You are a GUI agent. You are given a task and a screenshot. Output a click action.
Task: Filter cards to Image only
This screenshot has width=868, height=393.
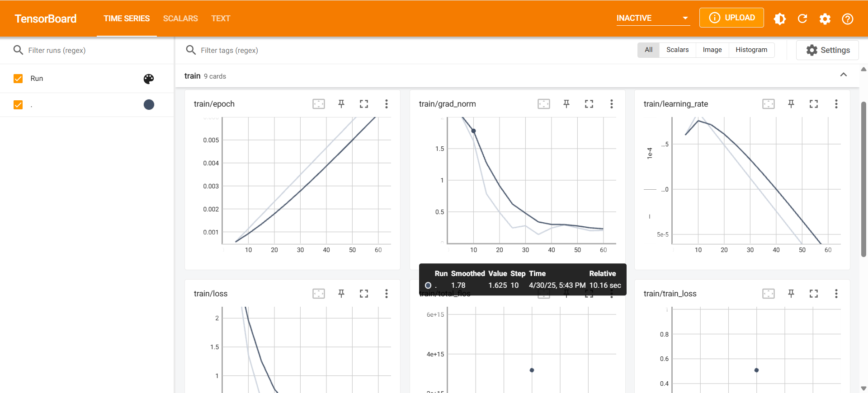(x=712, y=50)
